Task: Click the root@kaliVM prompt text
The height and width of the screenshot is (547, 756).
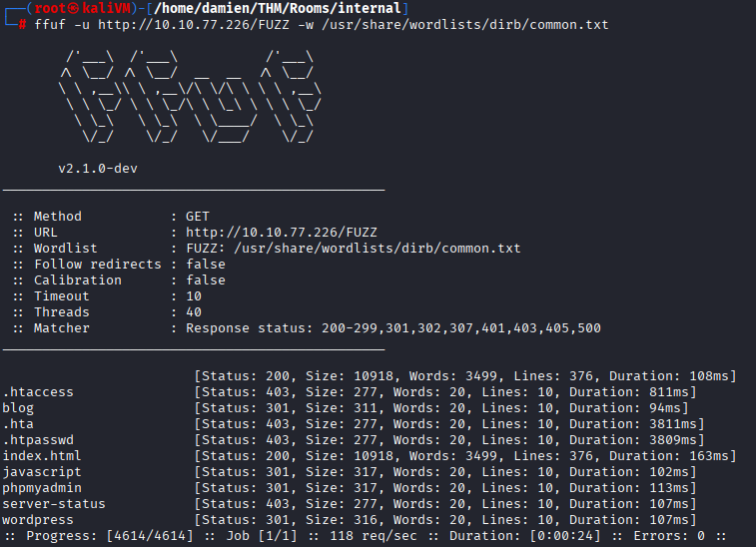Action: pyautogui.click(x=73, y=8)
